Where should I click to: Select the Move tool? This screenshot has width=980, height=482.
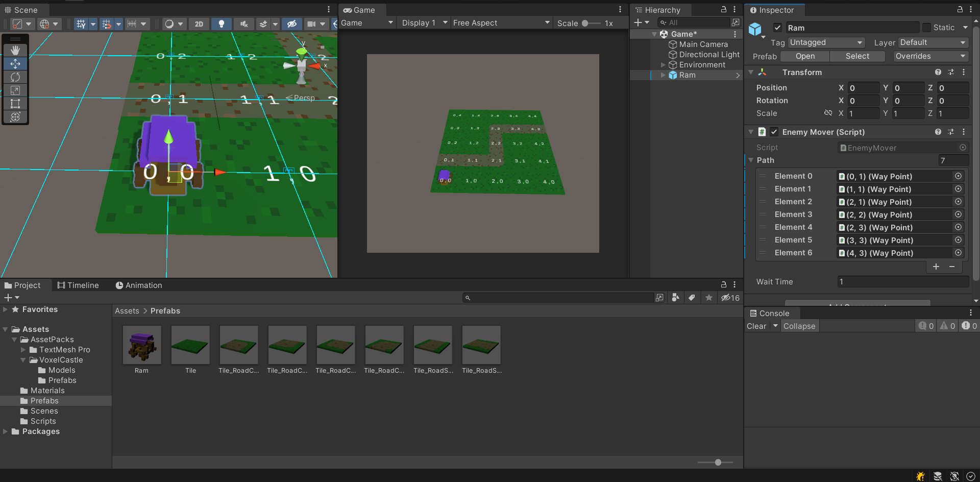coord(15,63)
